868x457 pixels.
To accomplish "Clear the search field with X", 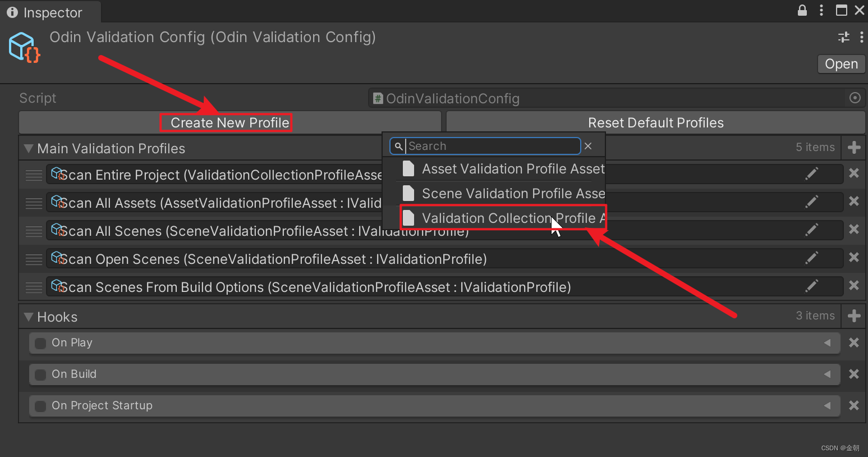I will coord(588,146).
